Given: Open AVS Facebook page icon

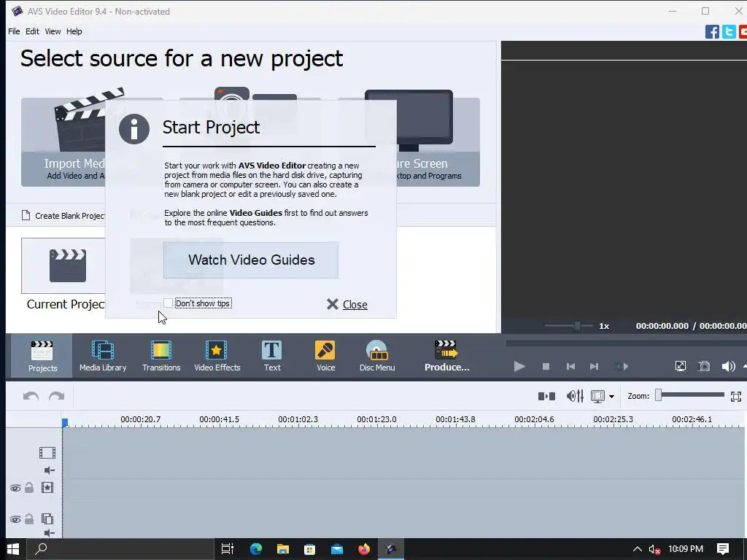Looking at the screenshot, I should pyautogui.click(x=712, y=32).
